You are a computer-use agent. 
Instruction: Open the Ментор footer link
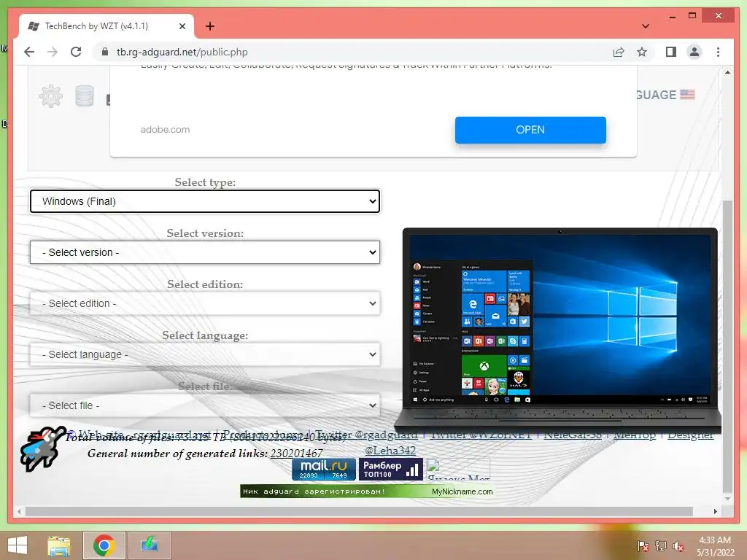coord(634,435)
